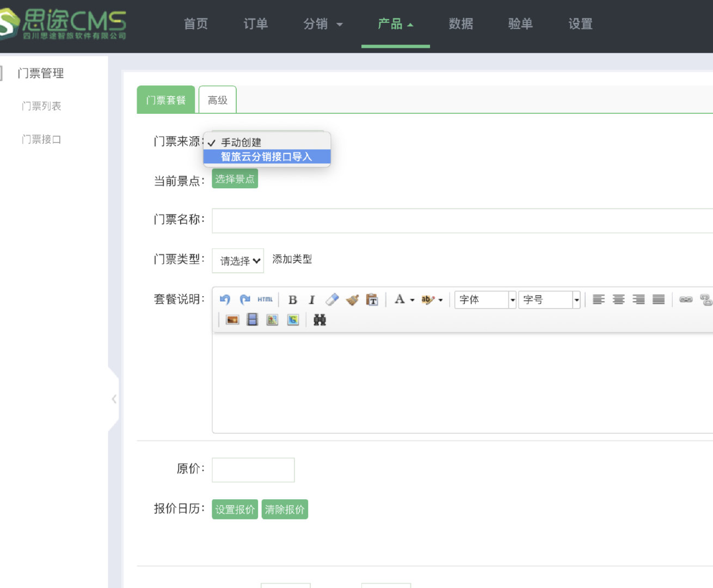Click the 原价 price input field
Screen dimensions: 713x588
click(253, 470)
